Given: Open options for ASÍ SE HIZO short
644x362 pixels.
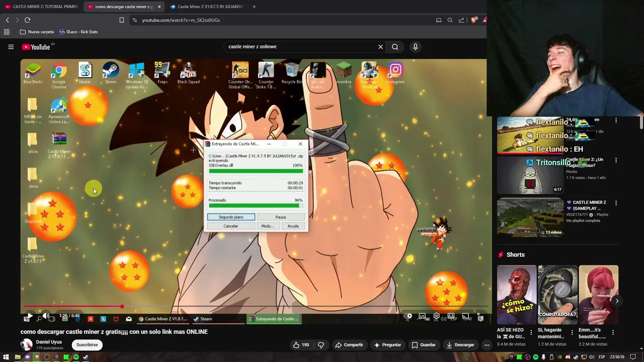Looking at the screenshot, I should click(531, 333).
